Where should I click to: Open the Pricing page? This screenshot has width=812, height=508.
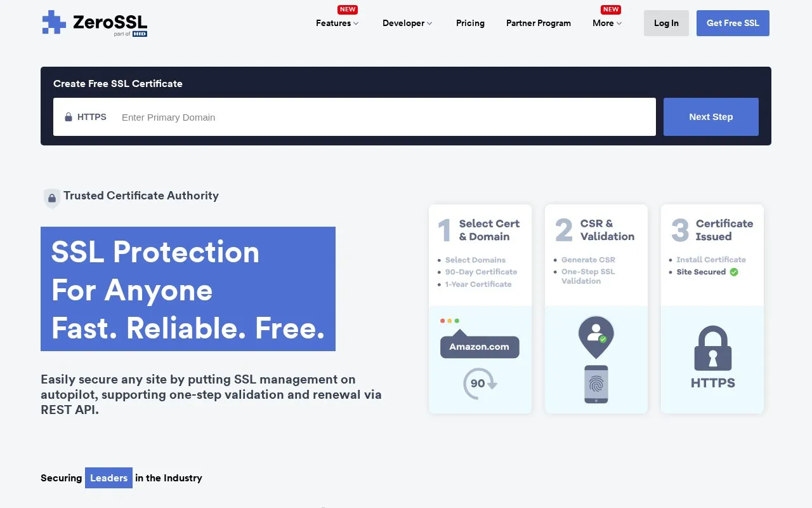470,23
